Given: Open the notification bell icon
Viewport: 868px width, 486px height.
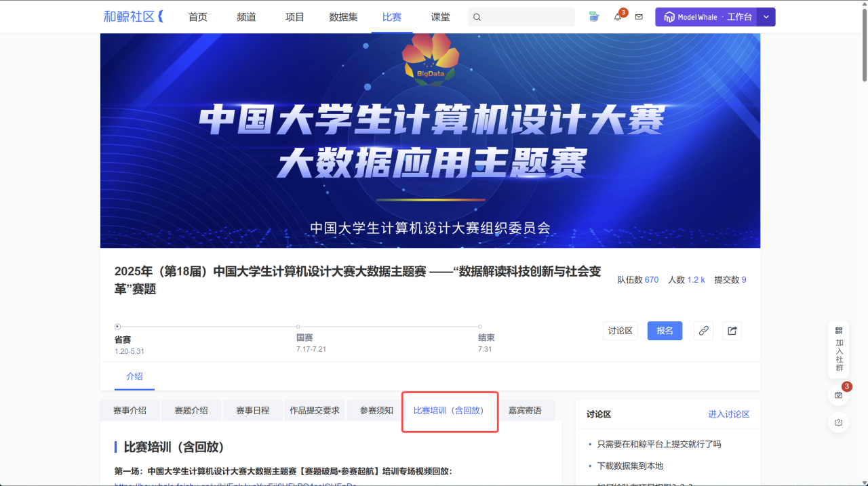Looking at the screenshot, I should [x=618, y=17].
